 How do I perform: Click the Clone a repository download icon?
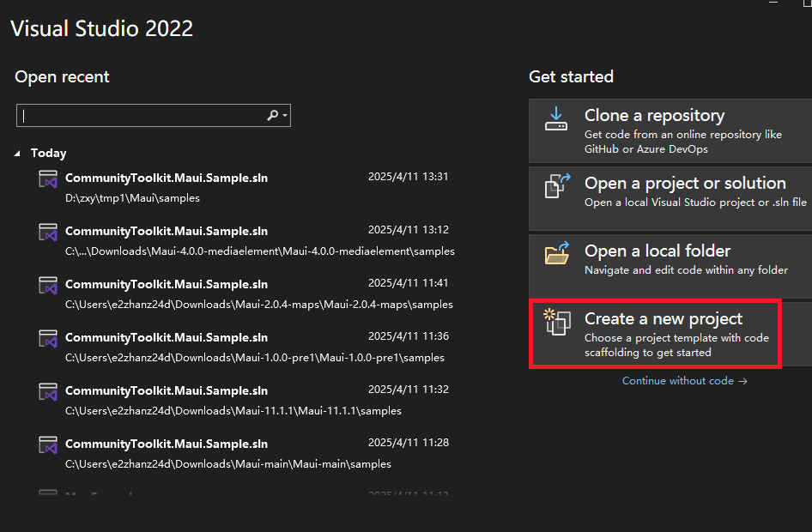[x=556, y=118]
